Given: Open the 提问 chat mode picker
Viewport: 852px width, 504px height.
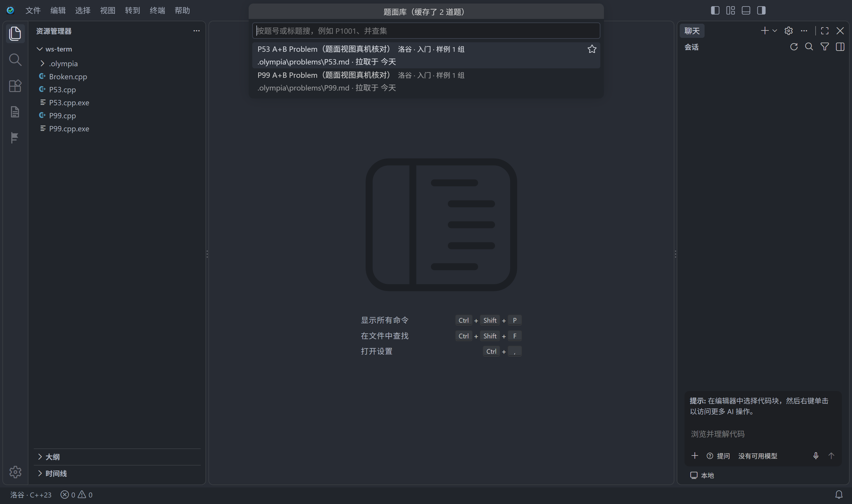Looking at the screenshot, I should click(x=718, y=456).
